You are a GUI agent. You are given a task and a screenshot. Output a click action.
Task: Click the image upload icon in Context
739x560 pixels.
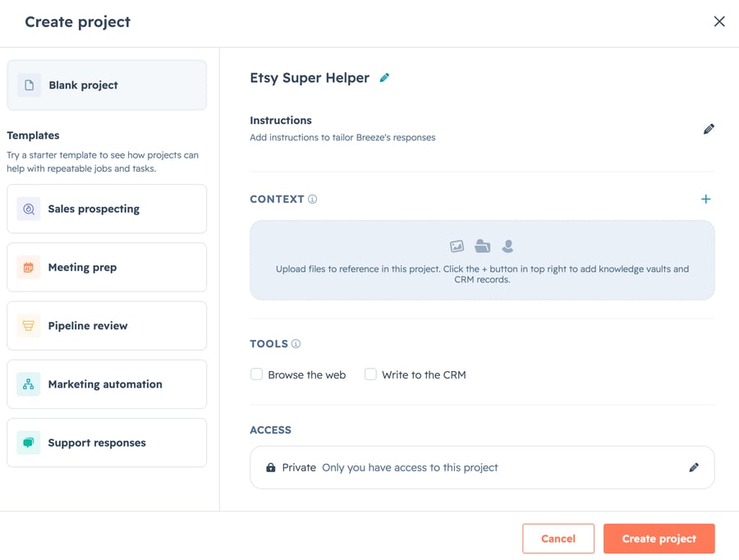[x=457, y=246]
